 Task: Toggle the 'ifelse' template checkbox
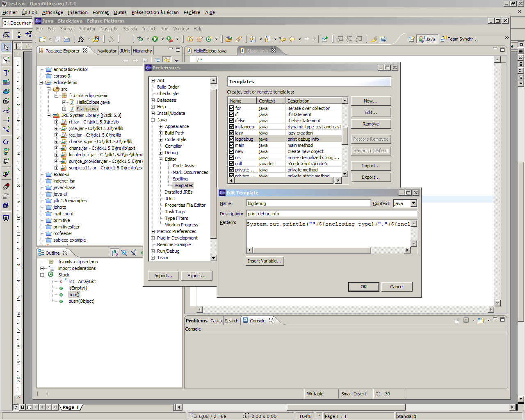coord(232,121)
